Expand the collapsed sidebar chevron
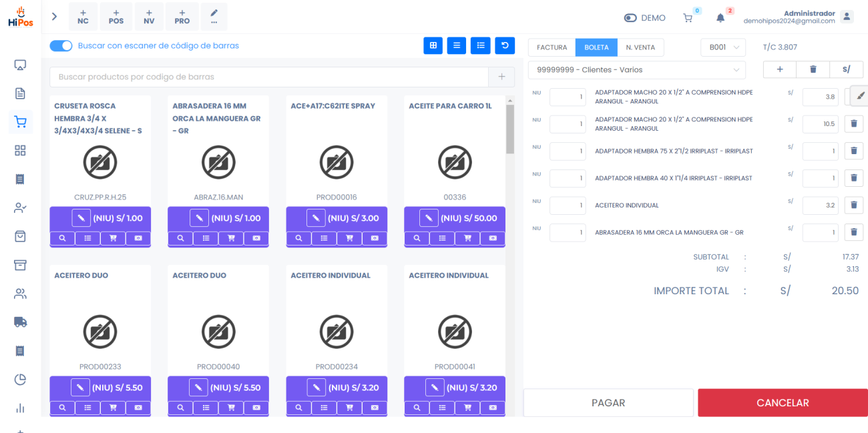This screenshot has height=433, width=868. (x=55, y=16)
